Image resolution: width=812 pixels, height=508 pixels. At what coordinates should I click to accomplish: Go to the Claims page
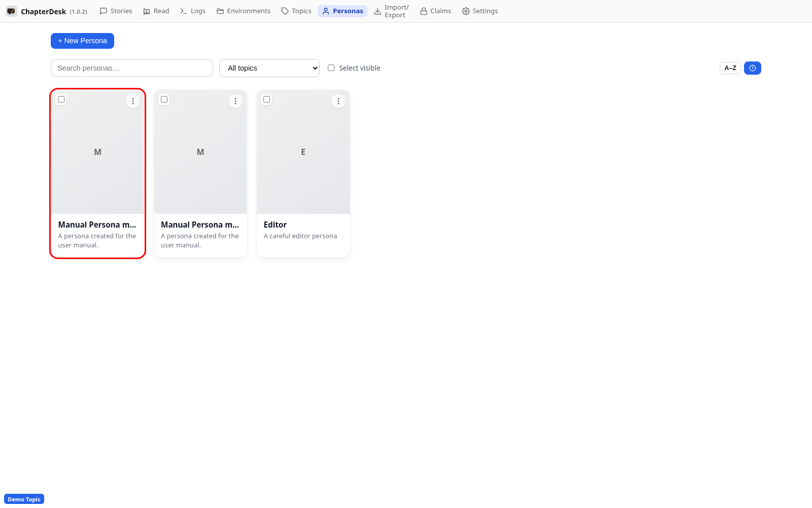coord(435,11)
